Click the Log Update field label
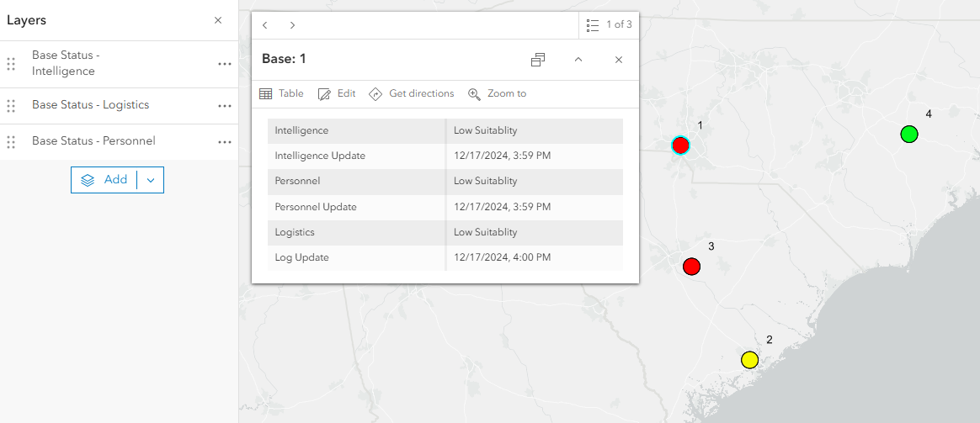The width and height of the screenshot is (980, 423). [302, 257]
